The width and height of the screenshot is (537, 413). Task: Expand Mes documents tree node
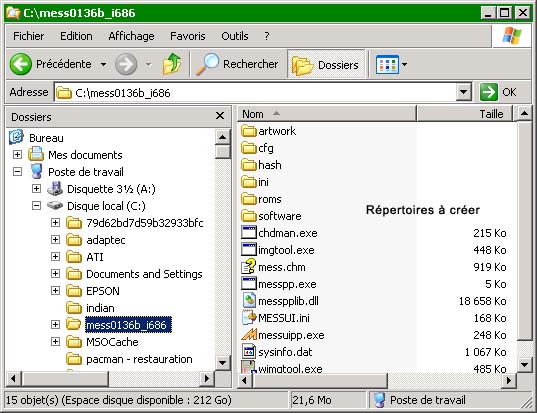coord(17,154)
